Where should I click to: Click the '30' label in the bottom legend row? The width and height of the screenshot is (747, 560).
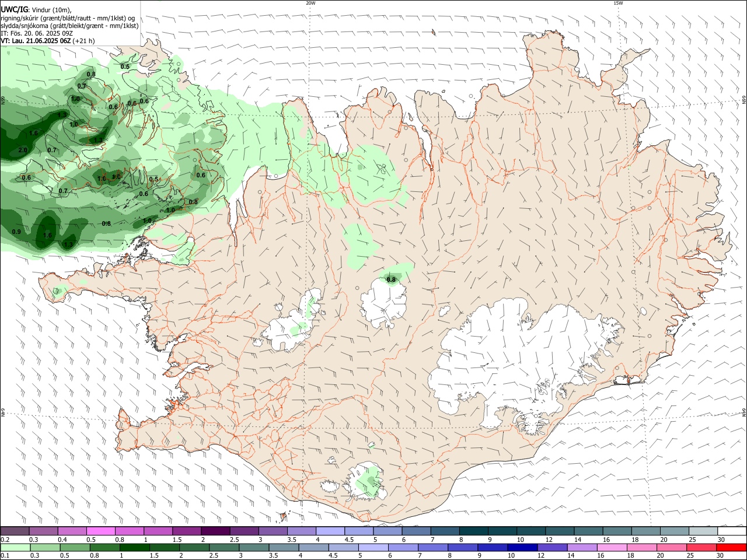pos(720,556)
